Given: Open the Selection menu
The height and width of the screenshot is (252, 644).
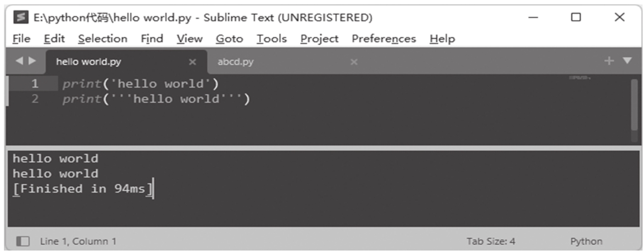Looking at the screenshot, I should pyautogui.click(x=103, y=39).
